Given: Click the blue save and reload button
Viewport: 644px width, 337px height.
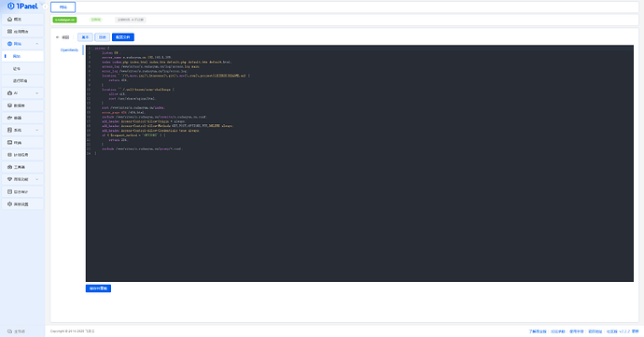Looking at the screenshot, I should tap(98, 288).
